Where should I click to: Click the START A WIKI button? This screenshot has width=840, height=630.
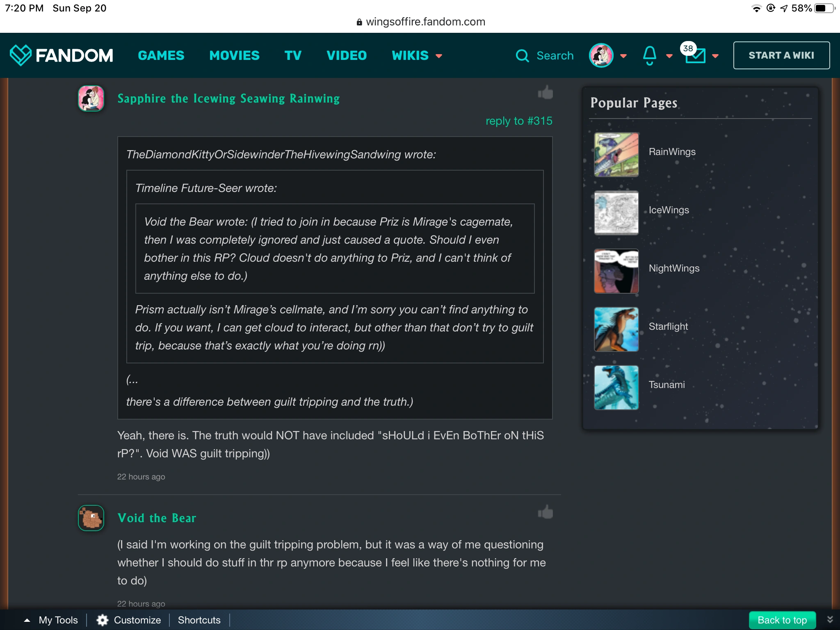781,55
